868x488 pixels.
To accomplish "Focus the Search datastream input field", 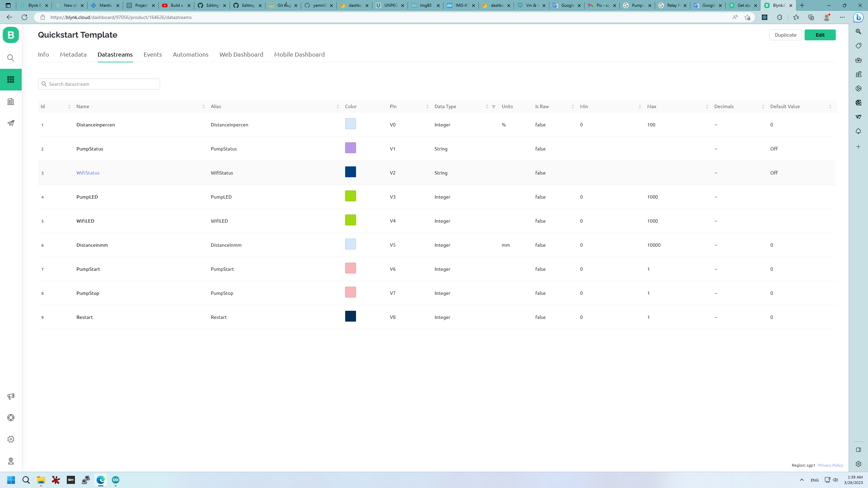I will tap(102, 84).
